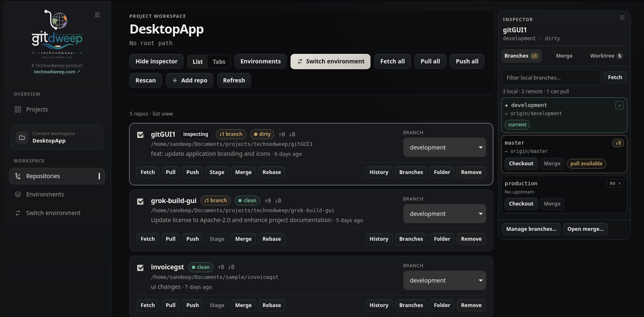This screenshot has width=644, height=317.
Task: Click Pull all
Action: tap(430, 61)
